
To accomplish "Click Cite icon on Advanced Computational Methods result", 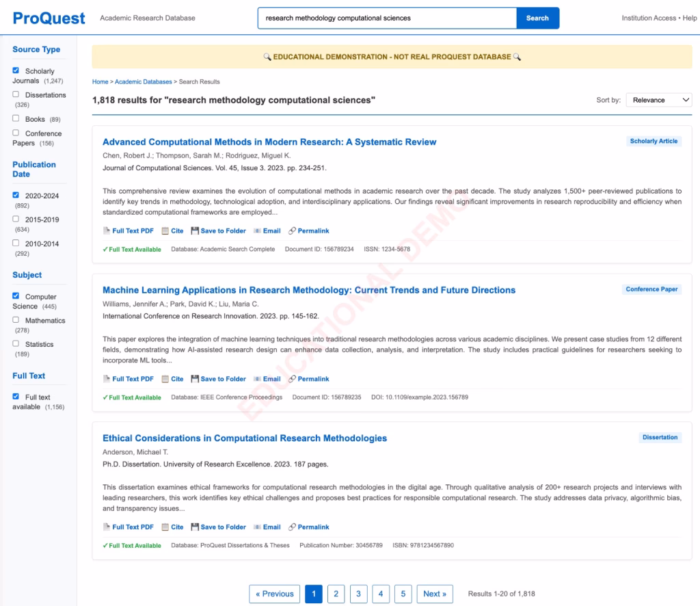I will [x=165, y=231].
